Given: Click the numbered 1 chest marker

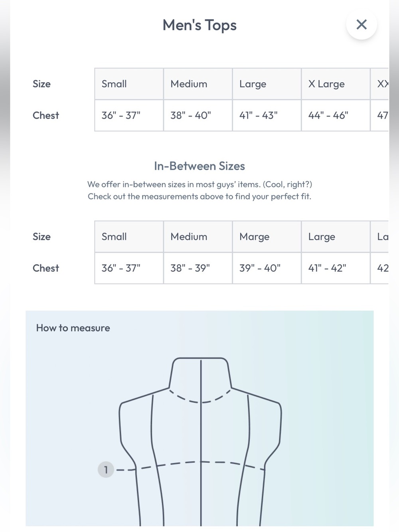Looking at the screenshot, I should 106,470.
